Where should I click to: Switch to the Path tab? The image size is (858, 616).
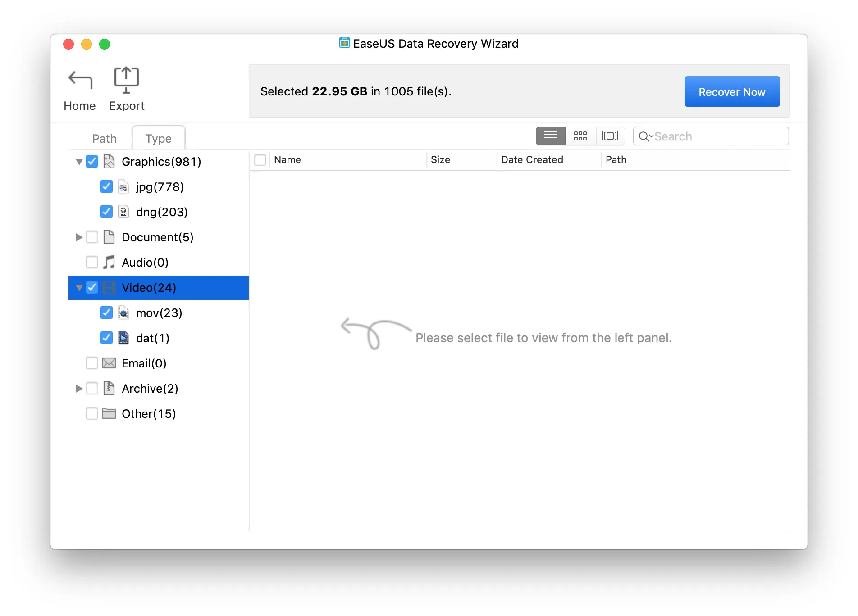[105, 138]
